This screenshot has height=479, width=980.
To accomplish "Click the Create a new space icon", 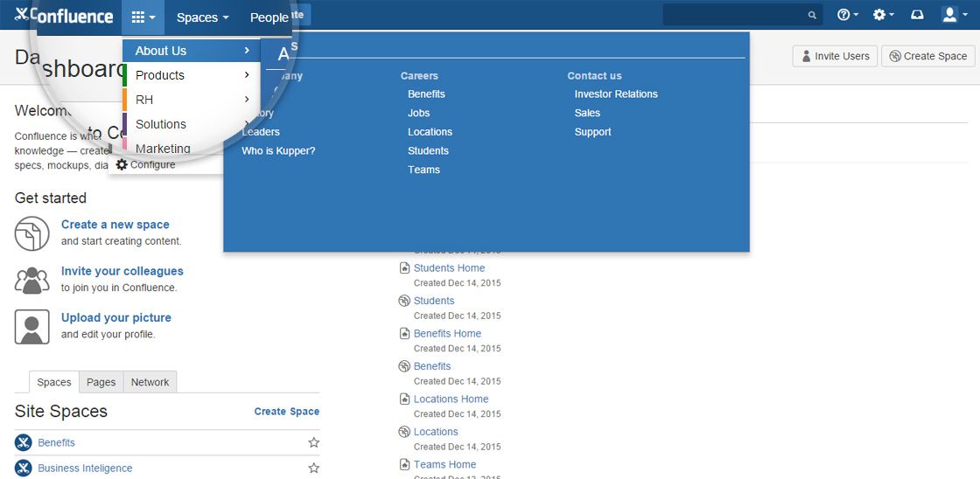I will (31, 233).
